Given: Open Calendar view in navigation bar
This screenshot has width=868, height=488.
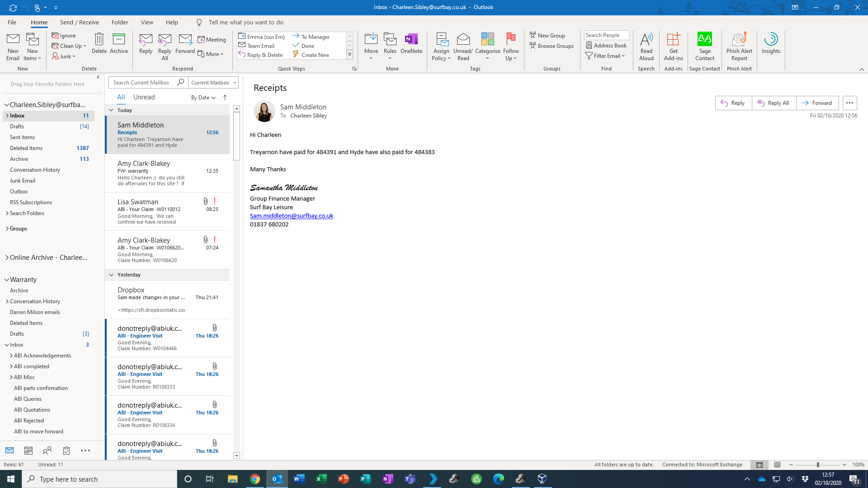Looking at the screenshot, I should [x=28, y=450].
